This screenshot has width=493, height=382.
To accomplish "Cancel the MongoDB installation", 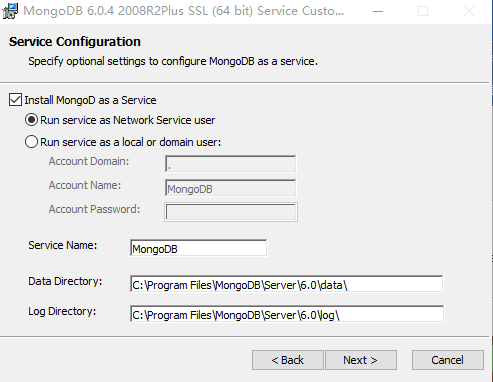I will point(448,360).
